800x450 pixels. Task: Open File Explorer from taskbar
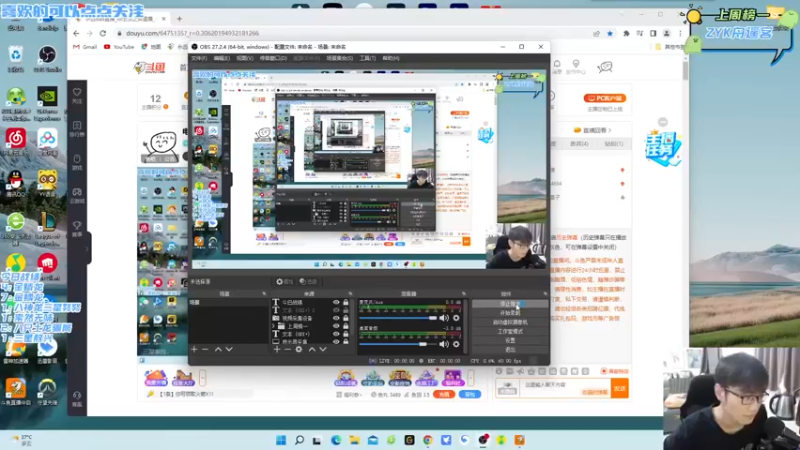pyautogui.click(x=354, y=440)
